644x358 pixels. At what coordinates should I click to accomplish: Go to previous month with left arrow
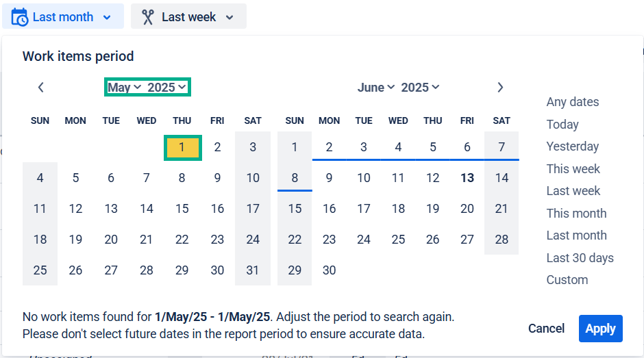pos(40,88)
